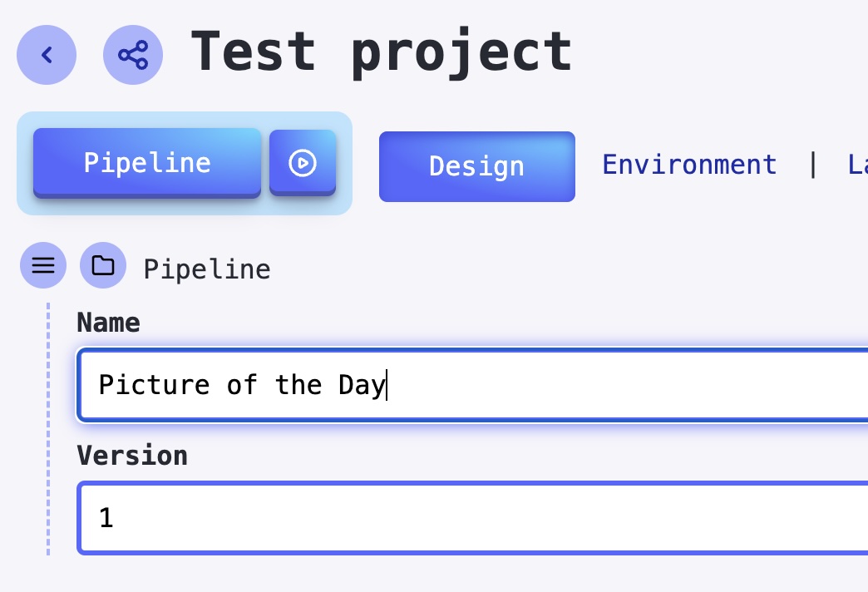Select the Pipeline tree item label
Image resolution: width=868 pixels, height=592 pixels.
pyautogui.click(x=207, y=269)
